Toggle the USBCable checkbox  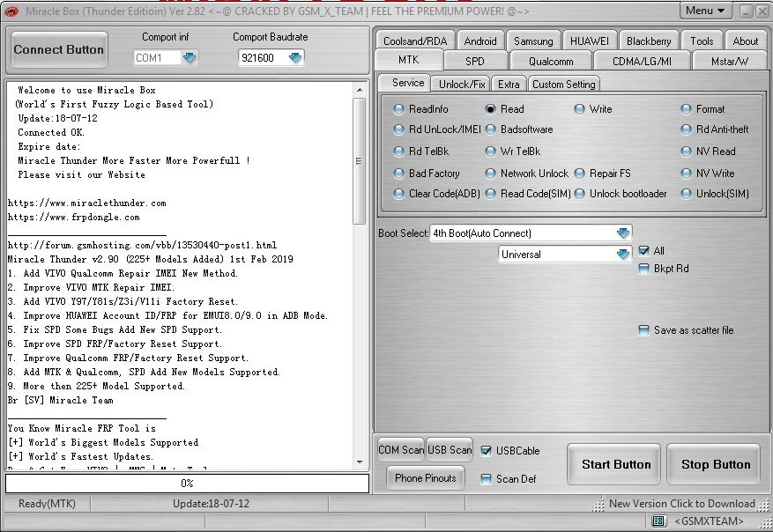tap(486, 451)
